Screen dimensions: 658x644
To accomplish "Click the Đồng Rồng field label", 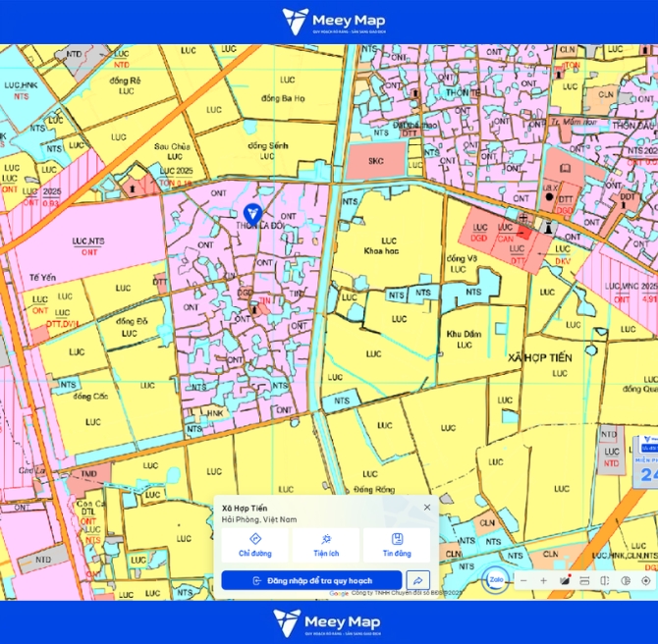I will click(374, 489).
